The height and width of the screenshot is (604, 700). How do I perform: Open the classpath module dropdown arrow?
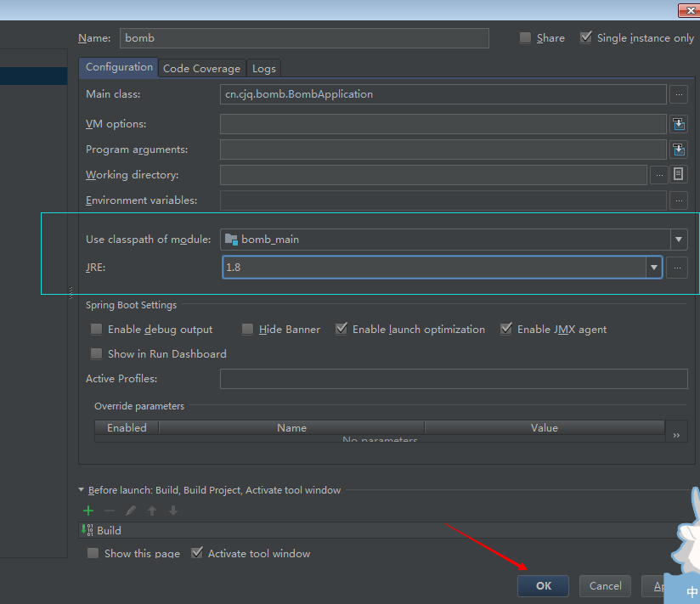coord(679,240)
